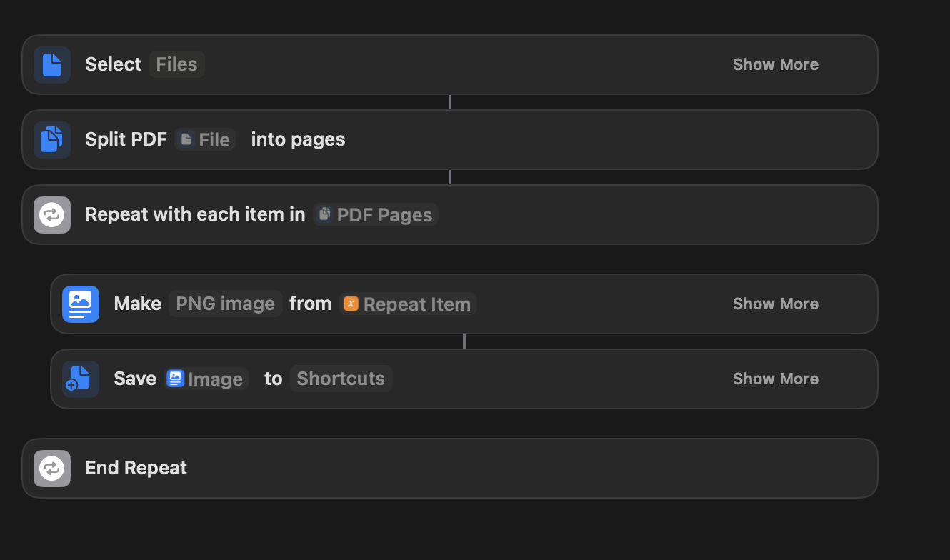Select the File variable in Split PDF
Viewport: 950px width, 560px height.
(205, 139)
